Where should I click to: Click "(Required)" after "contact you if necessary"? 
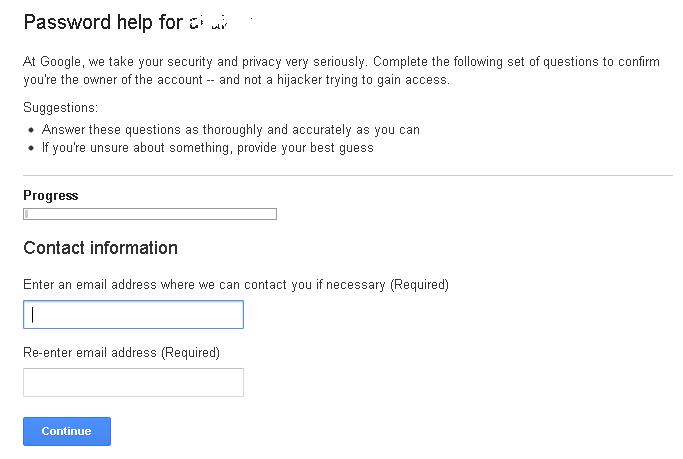(x=419, y=285)
